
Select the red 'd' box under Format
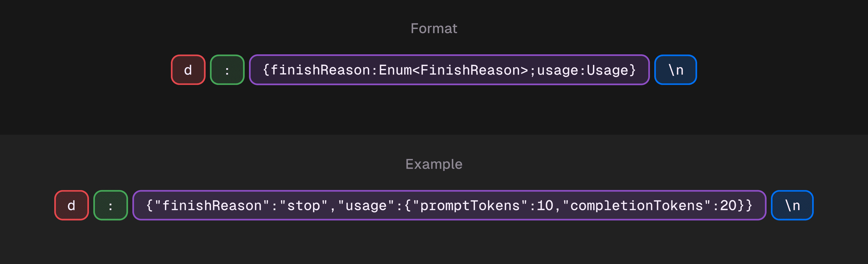pyautogui.click(x=188, y=70)
